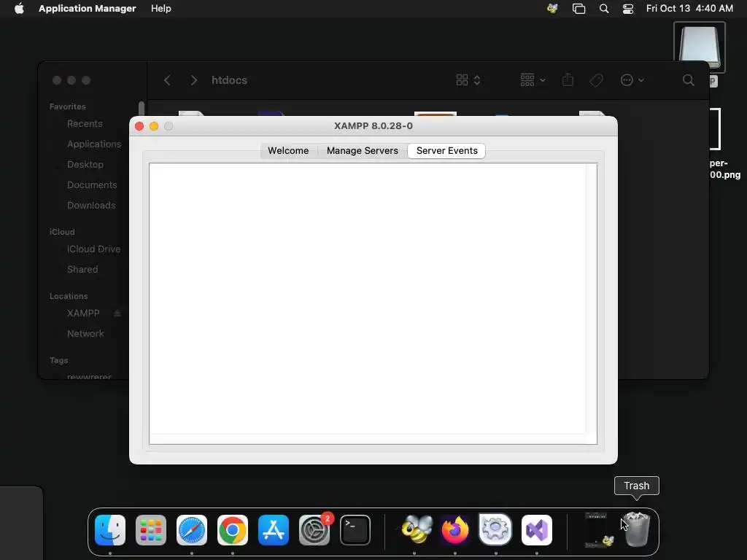Open the Trash in the Dock
The height and width of the screenshot is (560, 747).
637,530
